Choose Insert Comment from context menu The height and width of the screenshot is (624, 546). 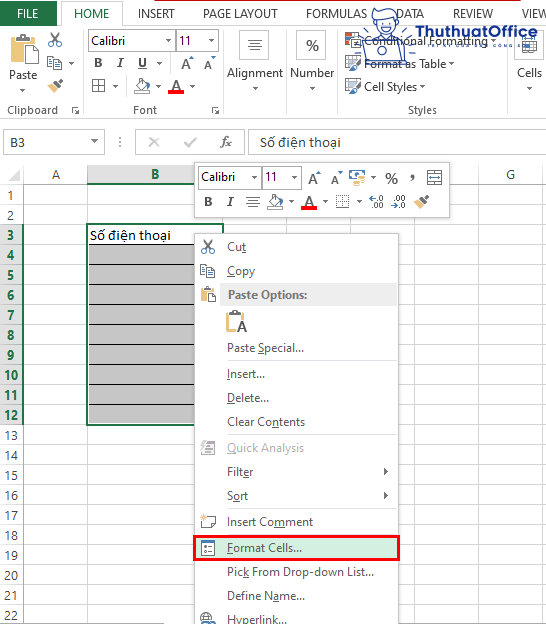click(296, 522)
